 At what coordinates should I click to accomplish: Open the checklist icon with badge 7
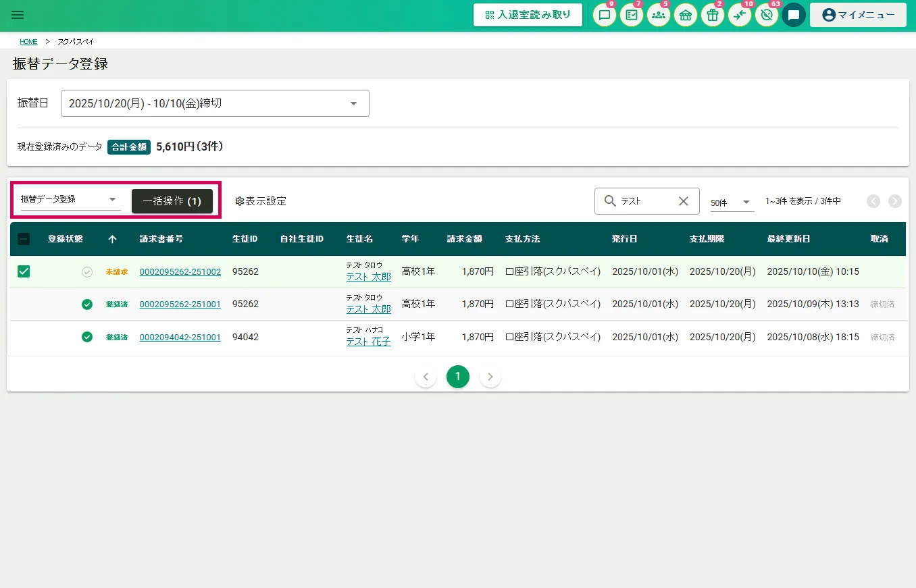pos(632,15)
